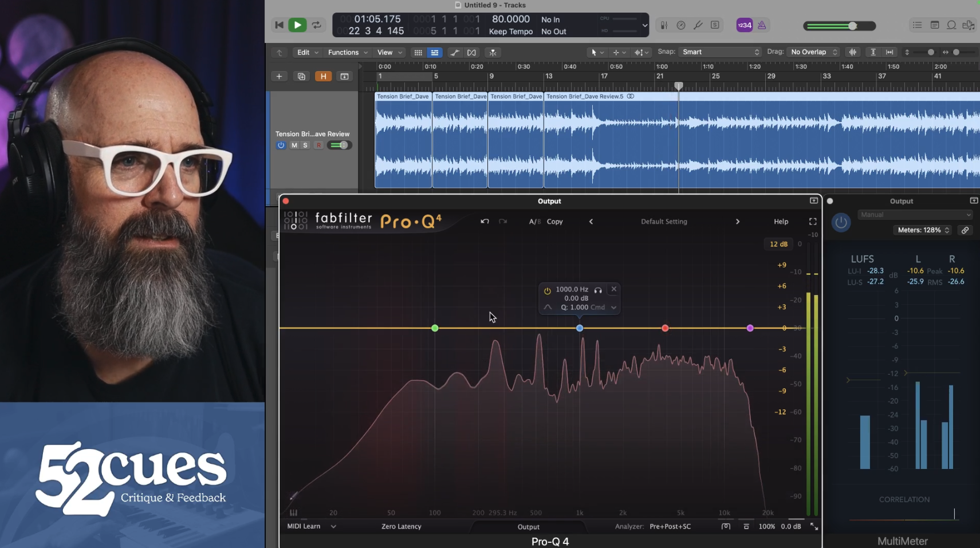Open the View menu in Tracks area
Image resolution: width=980 pixels, height=548 pixels.
pos(389,53)
